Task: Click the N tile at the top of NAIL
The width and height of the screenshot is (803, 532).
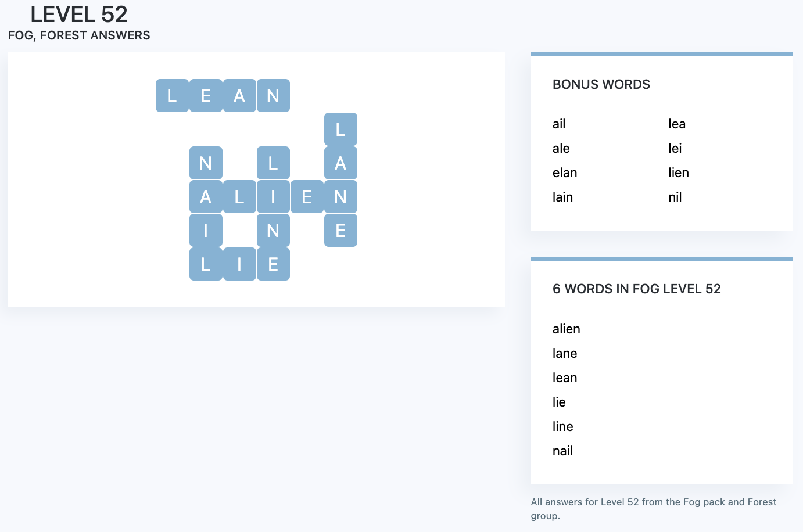Action: (206, 163)
